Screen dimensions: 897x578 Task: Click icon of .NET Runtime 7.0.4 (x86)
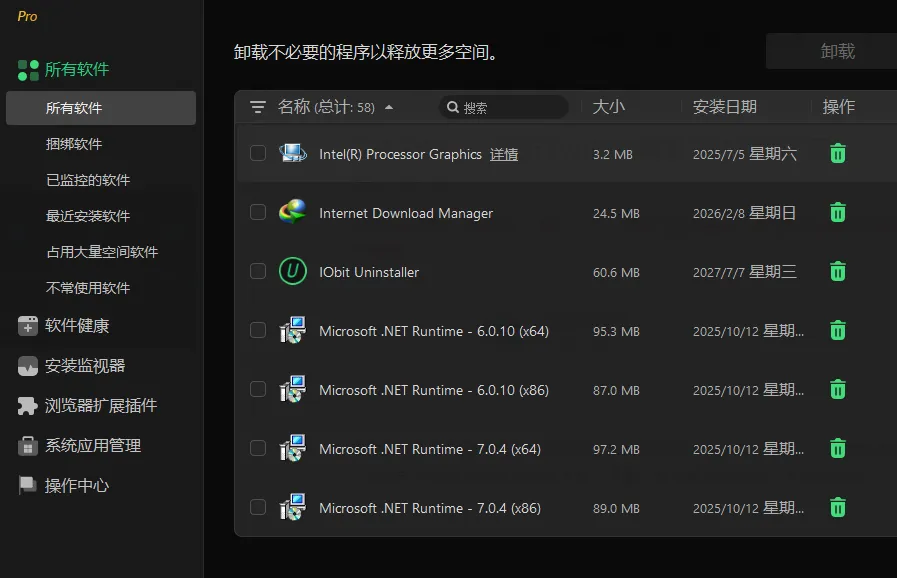292,507
